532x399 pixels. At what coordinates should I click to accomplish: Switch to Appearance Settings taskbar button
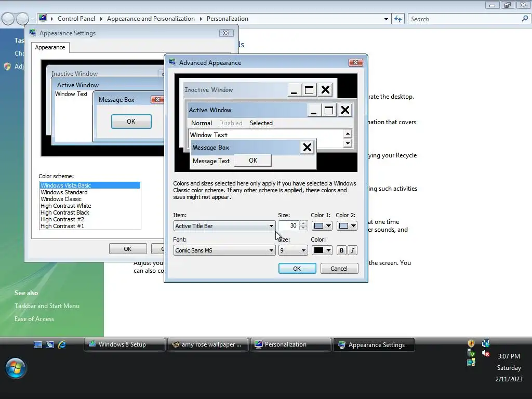[374, 345]
